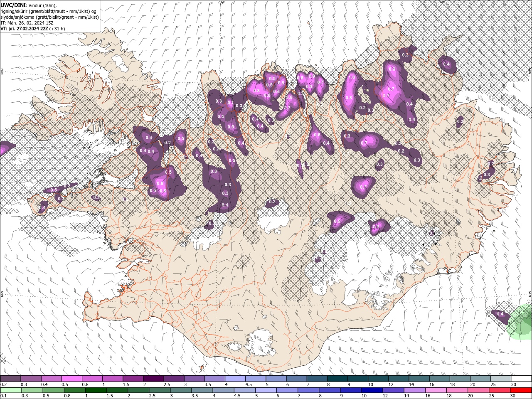Click the '25' label under the rain legend
Viewport: 532px width, 399px height.
pos(493,396)
